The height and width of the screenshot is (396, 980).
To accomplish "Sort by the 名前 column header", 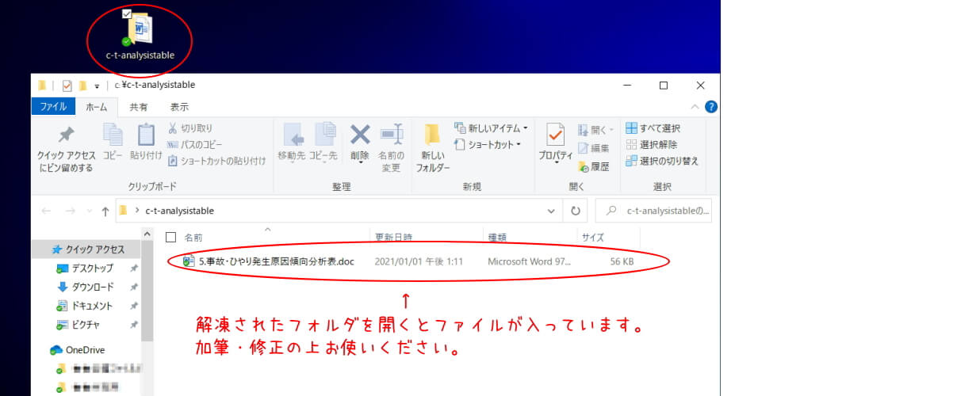I will coord(193,237).
